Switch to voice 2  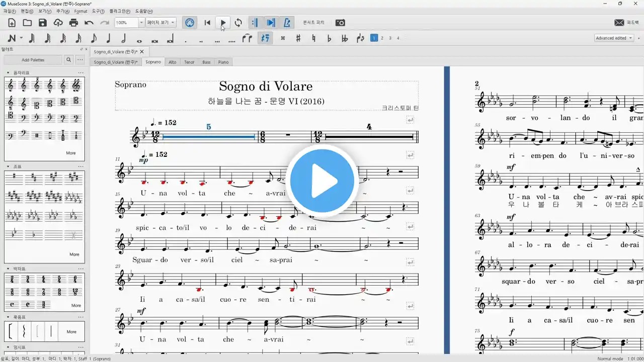point(382,38)
